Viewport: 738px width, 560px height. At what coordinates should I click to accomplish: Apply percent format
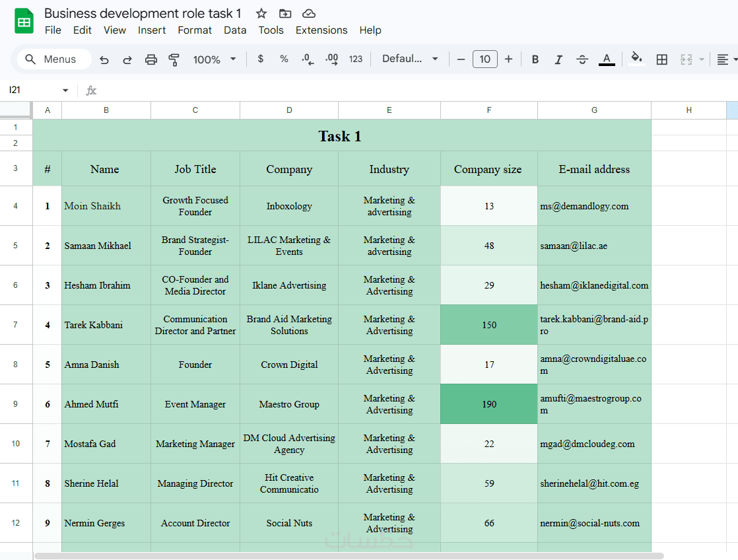click(284, 59)
